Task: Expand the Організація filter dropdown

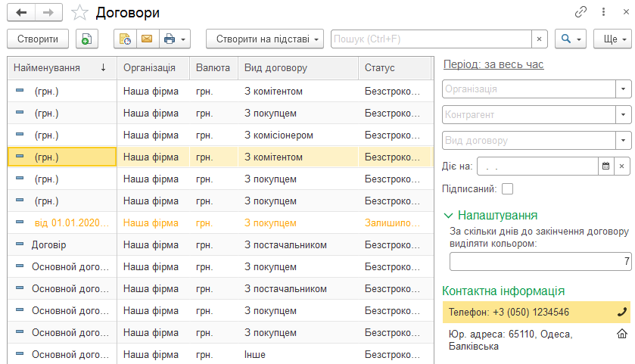Action: point(623,89)
